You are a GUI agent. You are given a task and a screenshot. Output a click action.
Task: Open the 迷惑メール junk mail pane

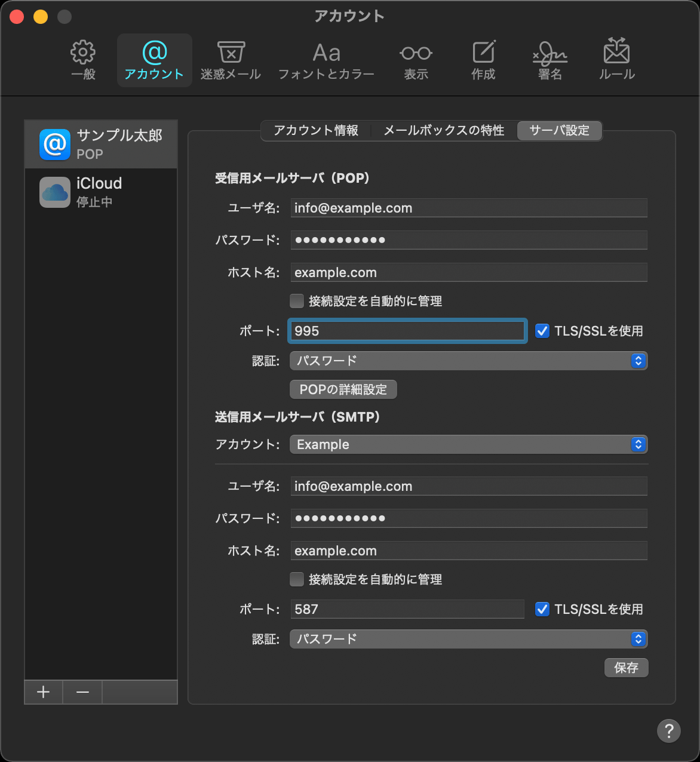tap(231, 60)
